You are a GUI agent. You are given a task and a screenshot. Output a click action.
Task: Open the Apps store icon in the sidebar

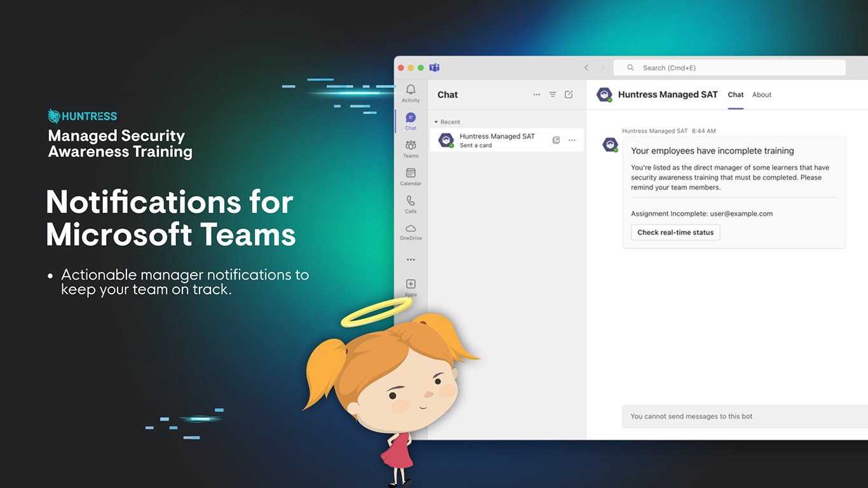click(410, 287)
